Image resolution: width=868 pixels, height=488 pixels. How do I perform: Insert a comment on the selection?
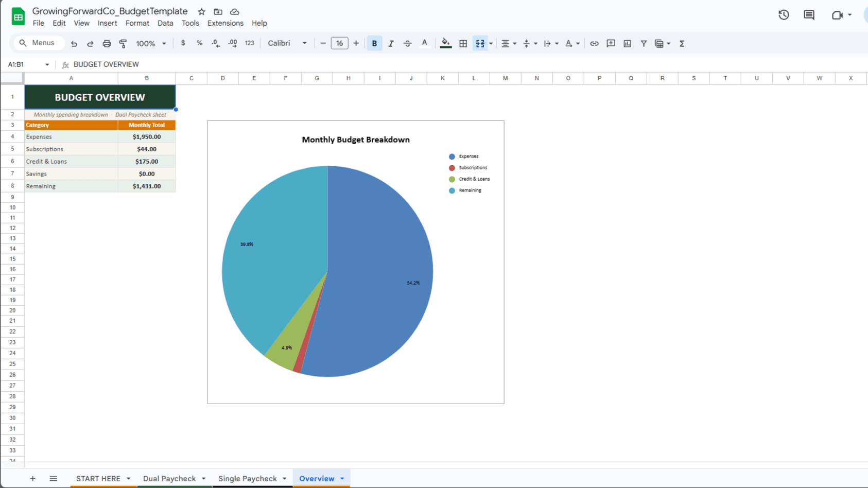point(611,43)
